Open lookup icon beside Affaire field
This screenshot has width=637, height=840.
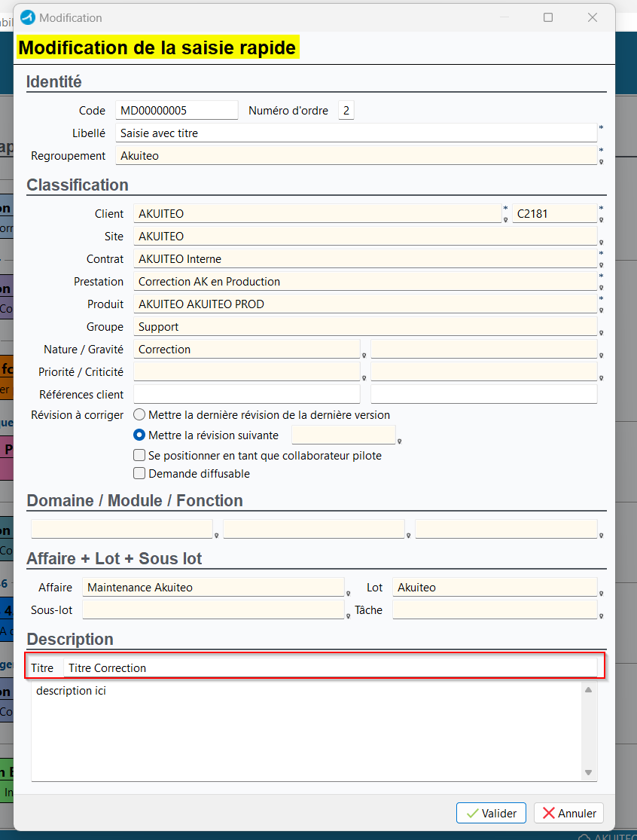click(348, 593)
